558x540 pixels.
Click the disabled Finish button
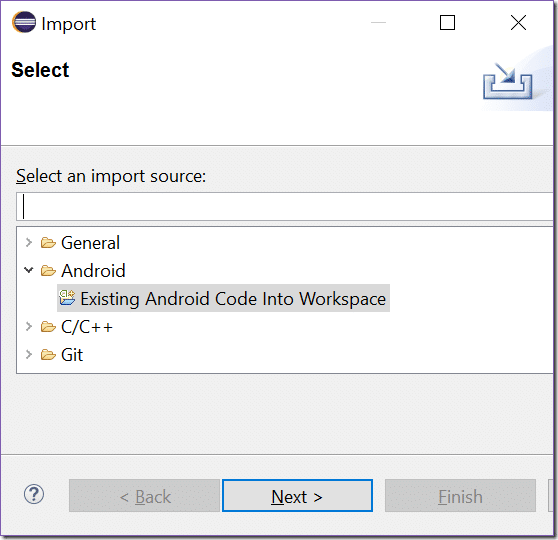pos(460,496)
